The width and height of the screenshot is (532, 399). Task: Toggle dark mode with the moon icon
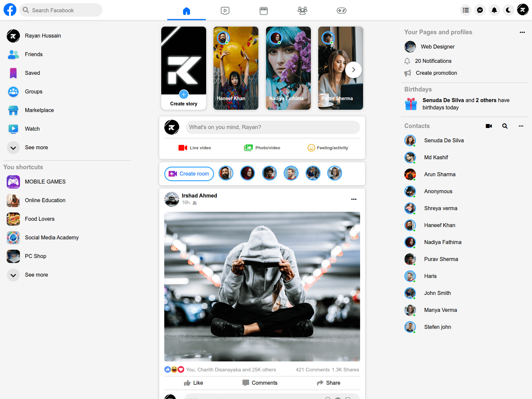[508, 10]
